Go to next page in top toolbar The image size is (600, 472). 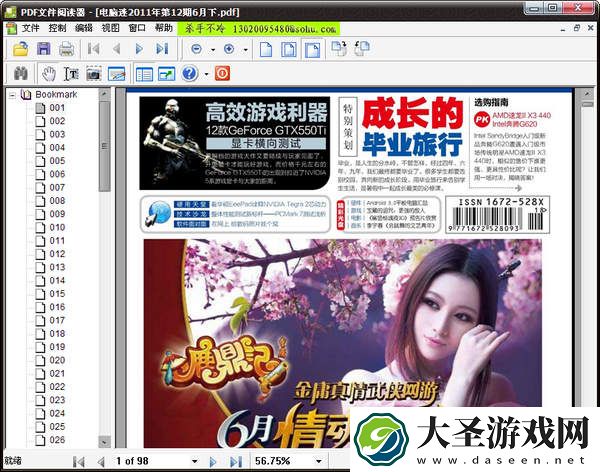(x=139, y=49)
